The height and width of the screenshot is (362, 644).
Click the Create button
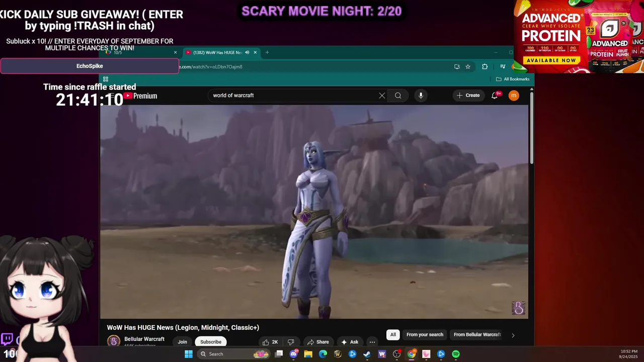click(468, 95)
